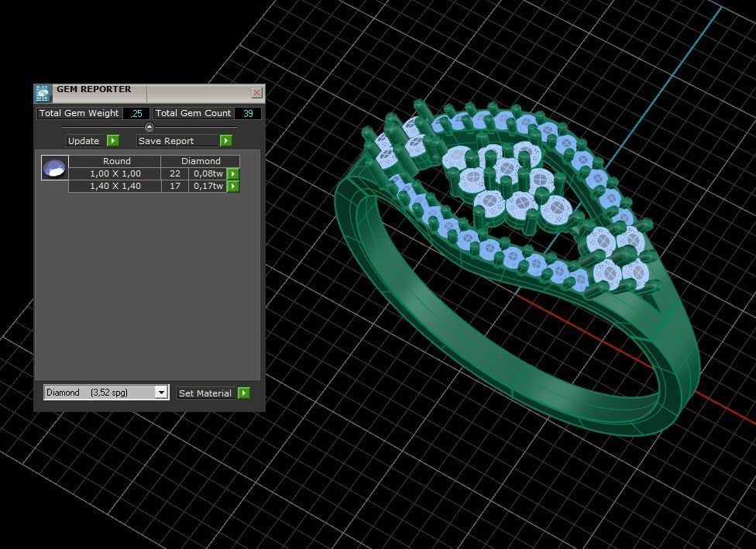The height and width of the screenshot is (549, 756).
Task: Close the Gem Reporter window
Action: [257, 93]
